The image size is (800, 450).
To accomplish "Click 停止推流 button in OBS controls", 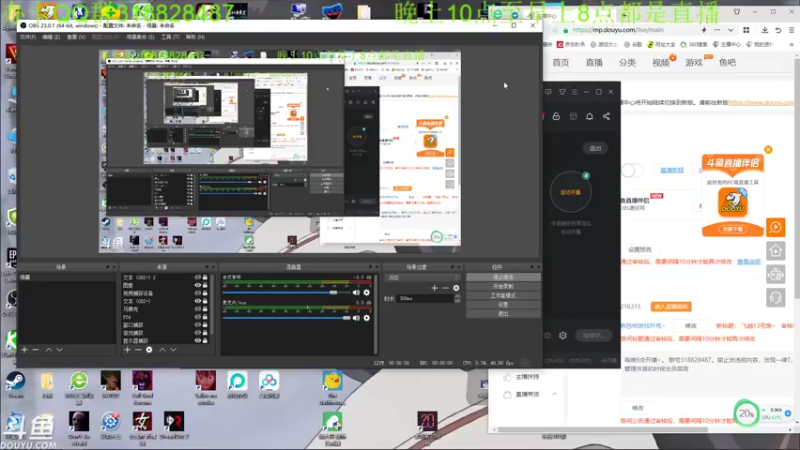I will 503,277.
